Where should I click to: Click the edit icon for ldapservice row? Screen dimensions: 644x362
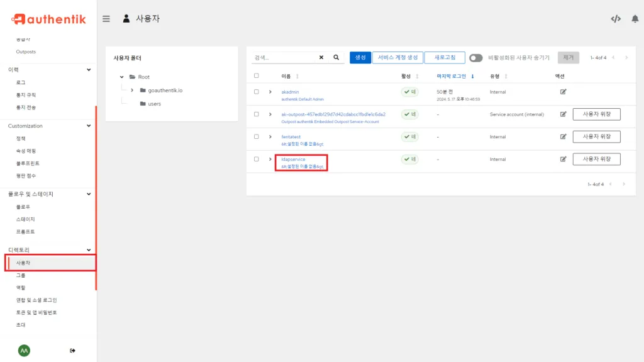tap(563, 159)
